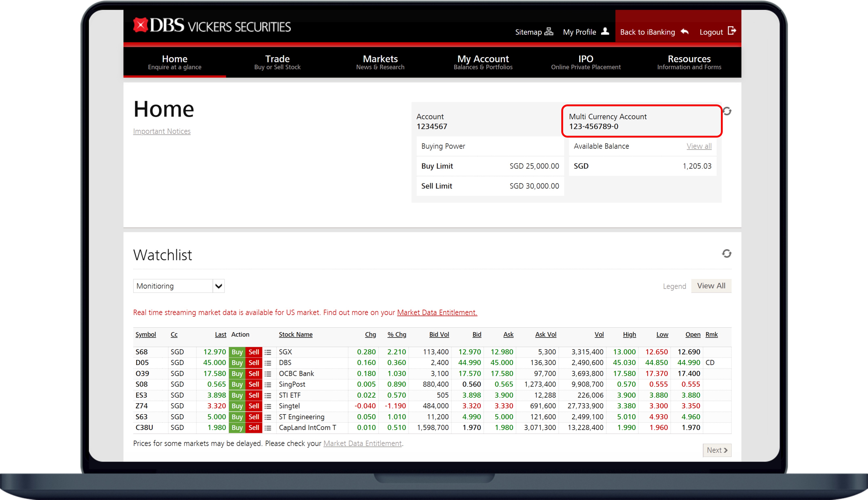Click View all balances link
This screenshot has height=500, width=868.
coord(699,146)
